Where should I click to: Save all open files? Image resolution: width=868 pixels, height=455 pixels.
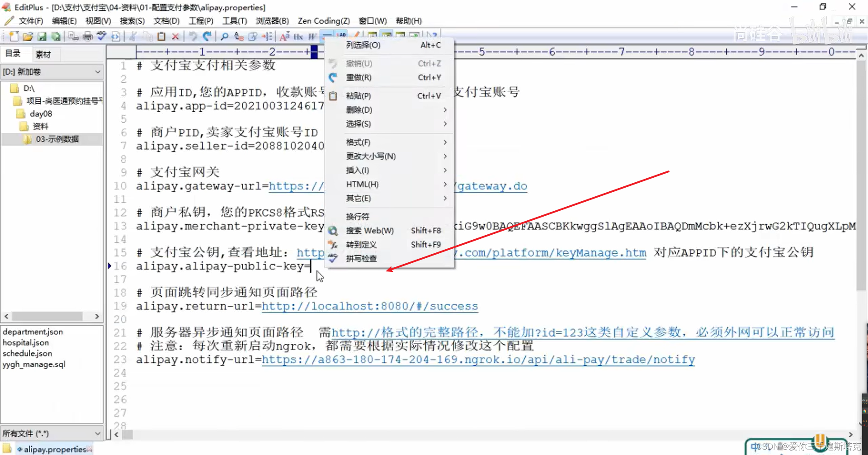[56, 36]
